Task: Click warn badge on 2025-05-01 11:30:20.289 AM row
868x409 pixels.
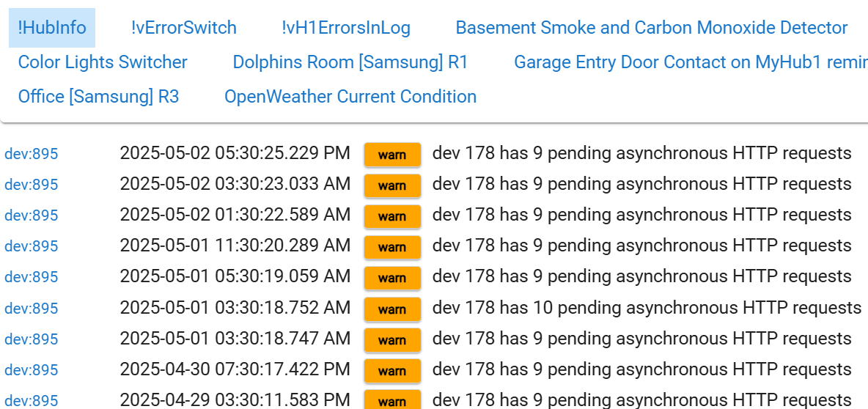Action: tap(392, 248)
